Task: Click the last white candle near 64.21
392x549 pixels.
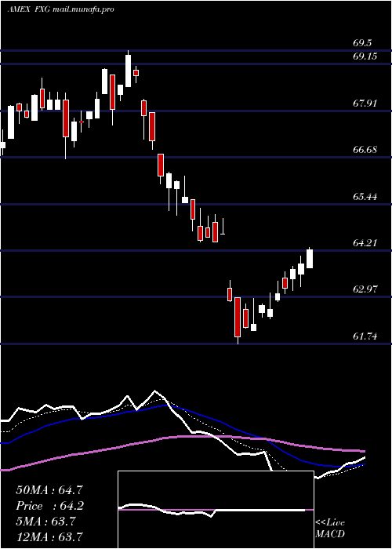Action: click(x=310, y=259)
